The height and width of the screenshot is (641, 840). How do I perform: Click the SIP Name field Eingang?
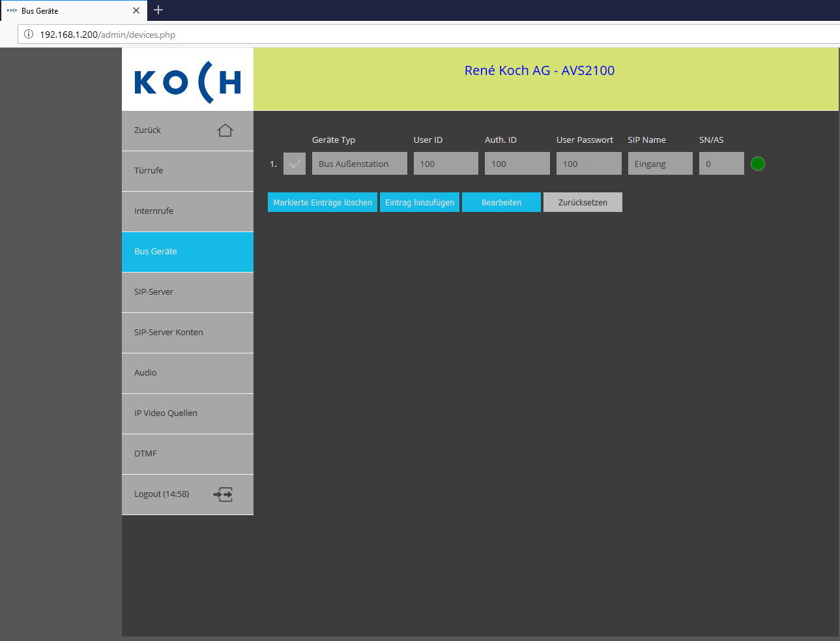tap(660, 164)
